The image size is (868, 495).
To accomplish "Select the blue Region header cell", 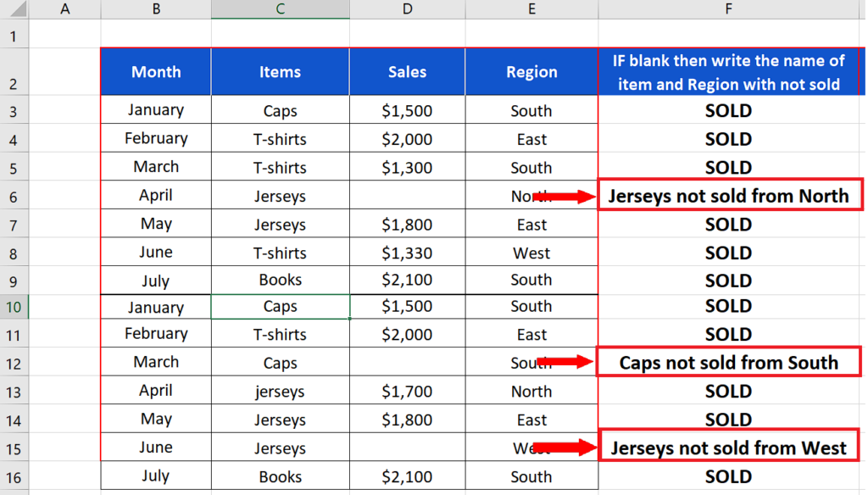I will coord(531,72).
